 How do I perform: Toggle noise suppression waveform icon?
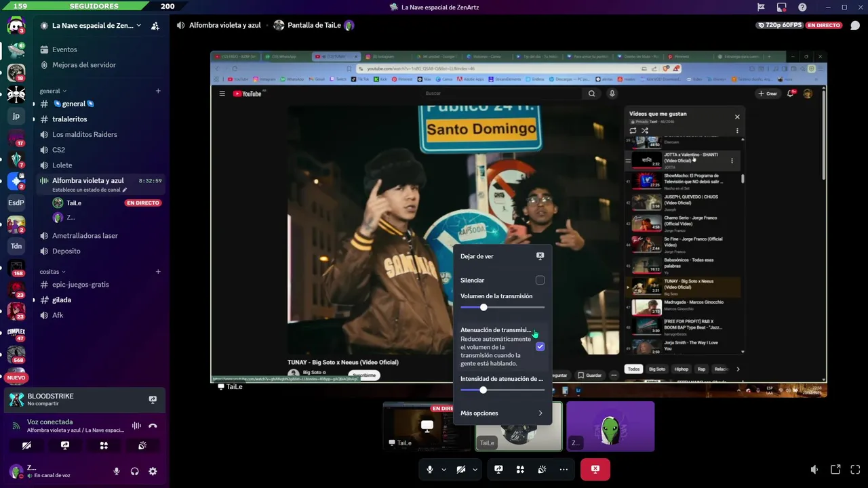(x=136, y=426)
